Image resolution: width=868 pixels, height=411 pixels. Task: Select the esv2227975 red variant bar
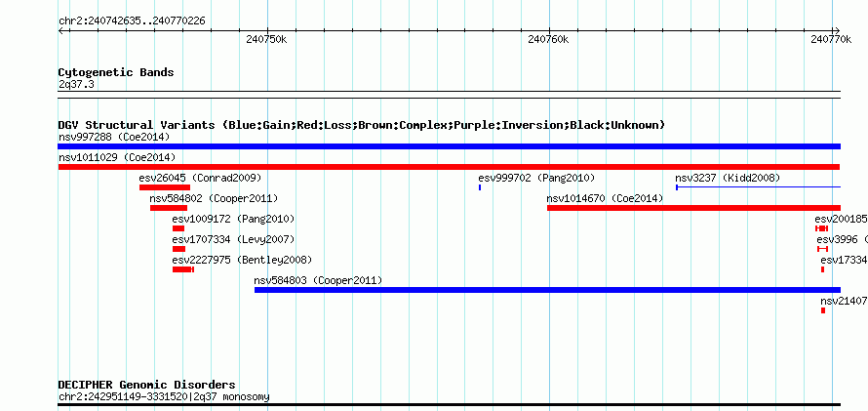click(x=183, y=269)
